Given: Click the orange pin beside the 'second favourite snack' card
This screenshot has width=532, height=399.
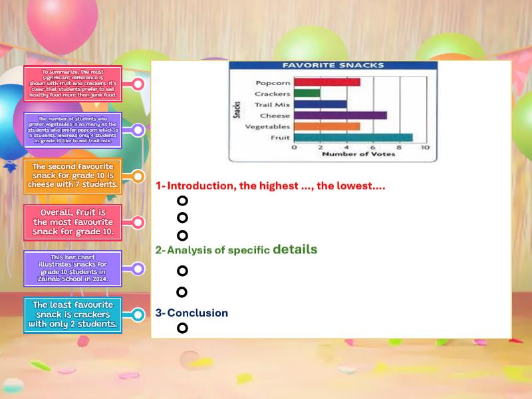Looking at the screenshot, I should pos(138,176).
